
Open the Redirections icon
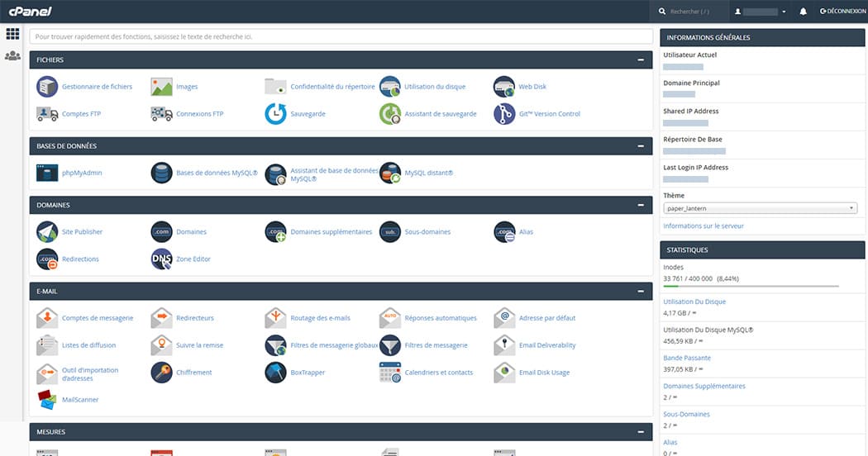[x=47, y=259]
